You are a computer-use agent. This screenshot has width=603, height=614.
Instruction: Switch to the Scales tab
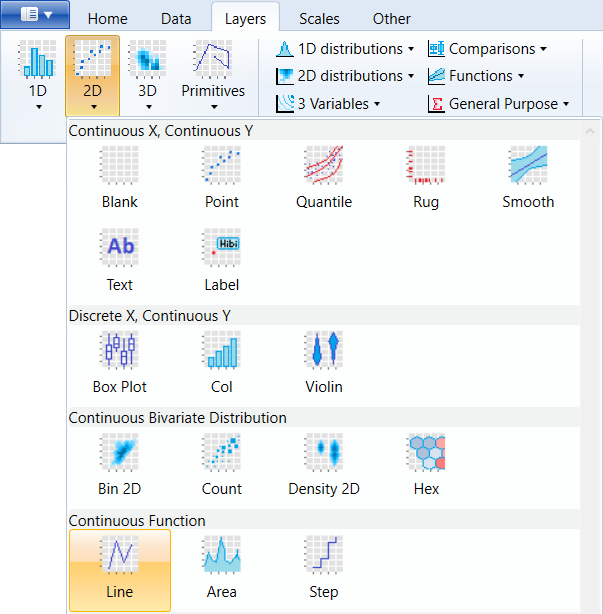[319, 19]
